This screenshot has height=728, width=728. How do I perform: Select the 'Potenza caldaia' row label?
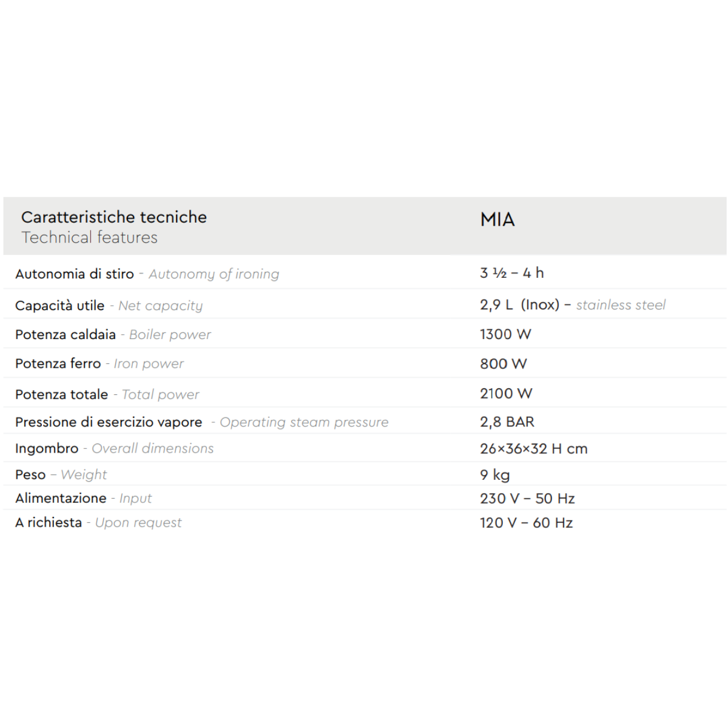tap(66, 335)
